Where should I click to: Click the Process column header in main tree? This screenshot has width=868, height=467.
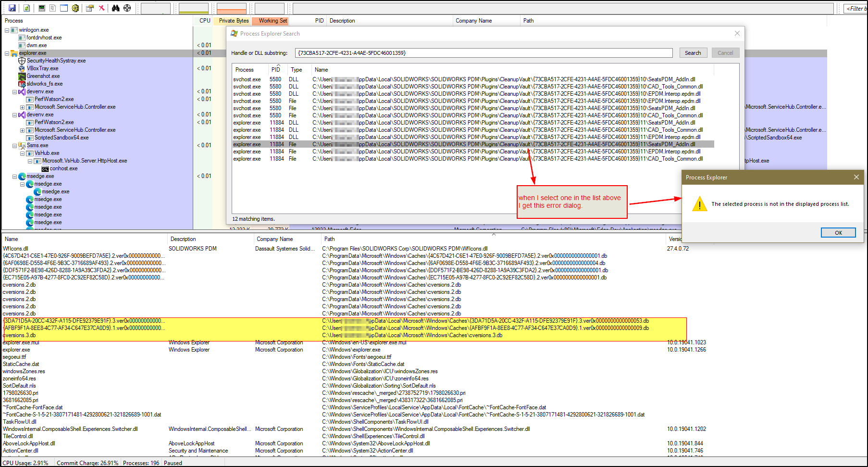[x=97, y=21]
